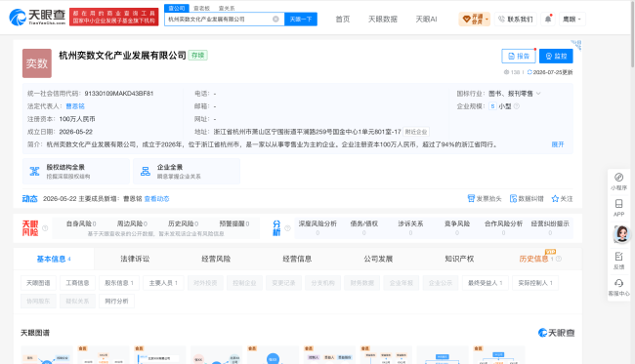Click the 天眼查 logo

click(37, 17)
